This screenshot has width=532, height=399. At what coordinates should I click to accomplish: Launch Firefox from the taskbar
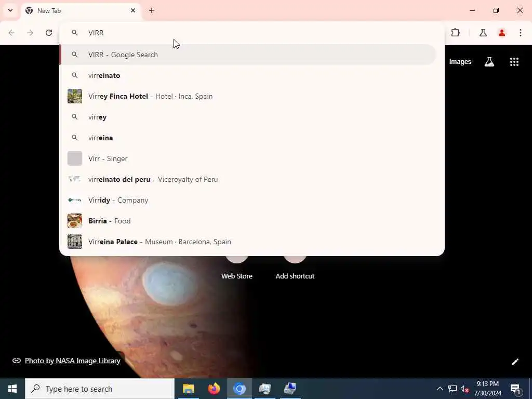click(214, 389)
